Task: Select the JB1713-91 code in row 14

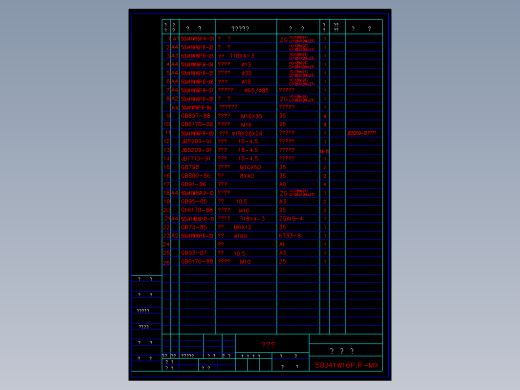Action: coord(196,158)
